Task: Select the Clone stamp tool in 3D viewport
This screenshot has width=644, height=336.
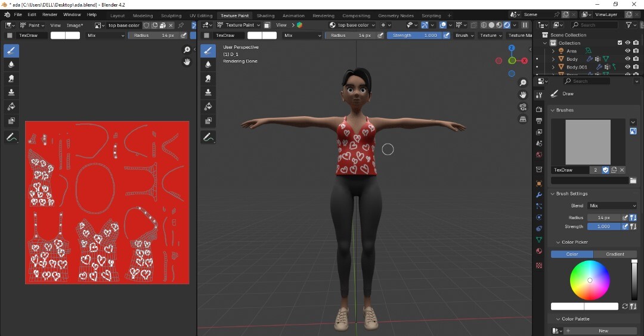Action: click(x=208, y=92)
